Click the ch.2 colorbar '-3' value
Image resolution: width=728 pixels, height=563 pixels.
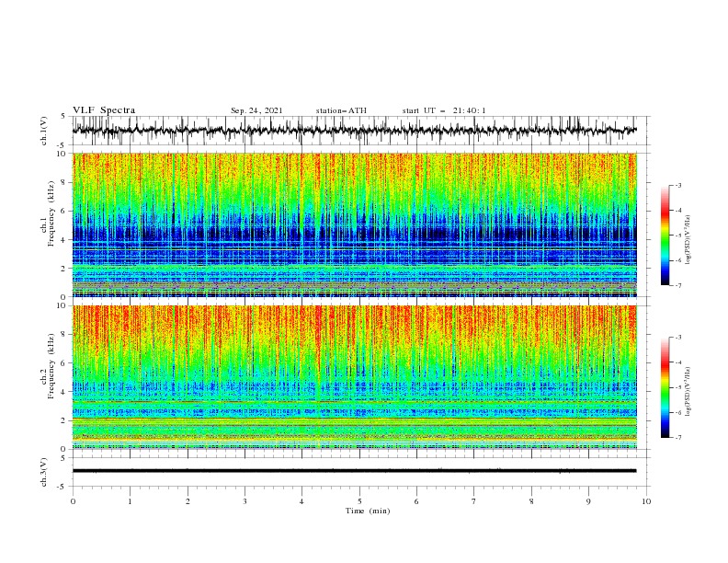tap(677, 338)
